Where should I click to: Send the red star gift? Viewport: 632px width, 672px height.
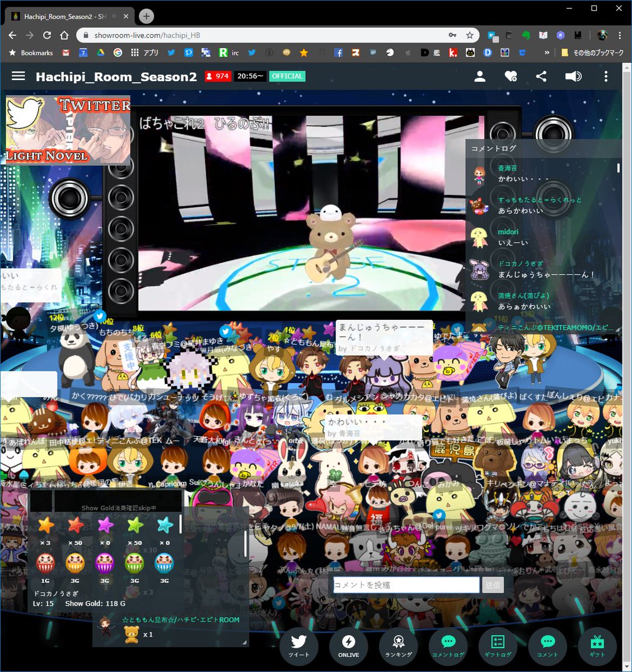(x=75, y=525)
